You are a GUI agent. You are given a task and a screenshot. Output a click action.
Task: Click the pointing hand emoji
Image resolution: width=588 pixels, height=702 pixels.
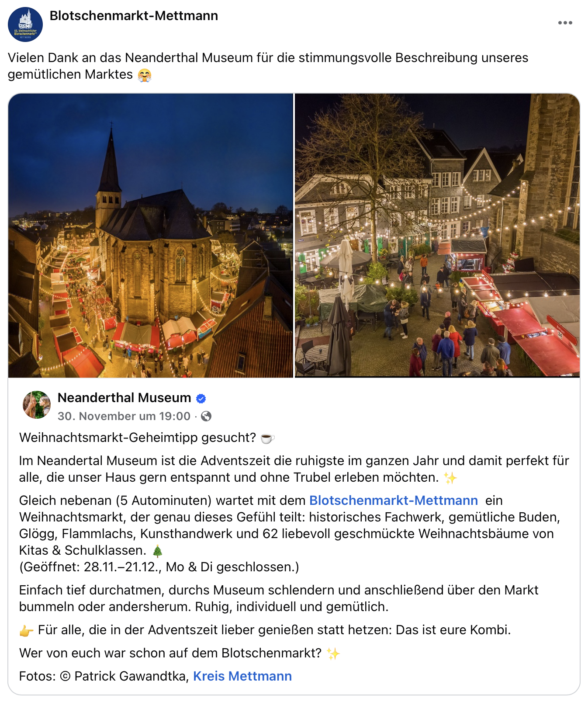[x=26, y=631]
